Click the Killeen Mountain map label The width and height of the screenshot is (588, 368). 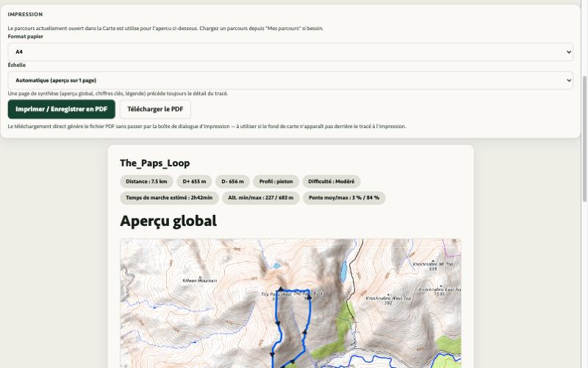(x=199, y=280)
